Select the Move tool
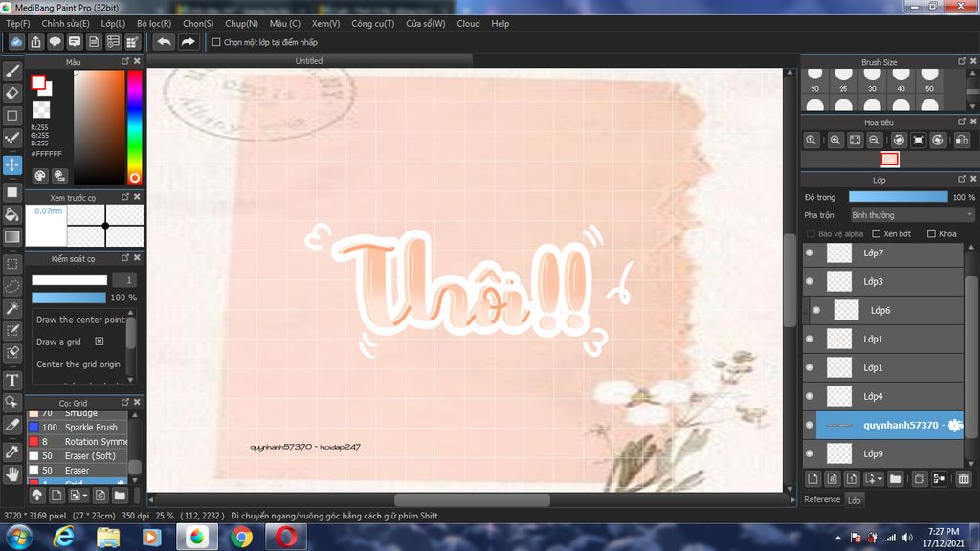This screenshot has height=551, width=980. pos(11,165)
